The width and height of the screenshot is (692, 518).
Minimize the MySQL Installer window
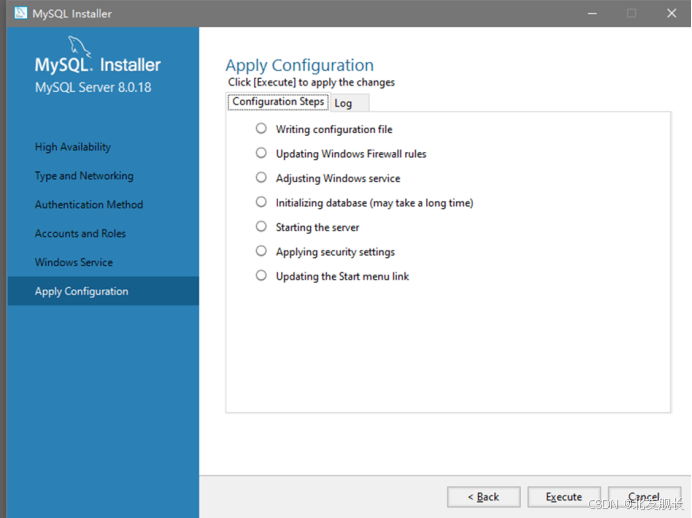[x=592, y=14]
